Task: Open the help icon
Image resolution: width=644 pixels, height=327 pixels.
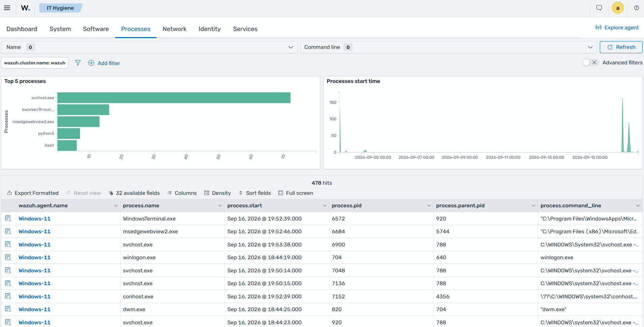Action: click(x=636, y=8)
